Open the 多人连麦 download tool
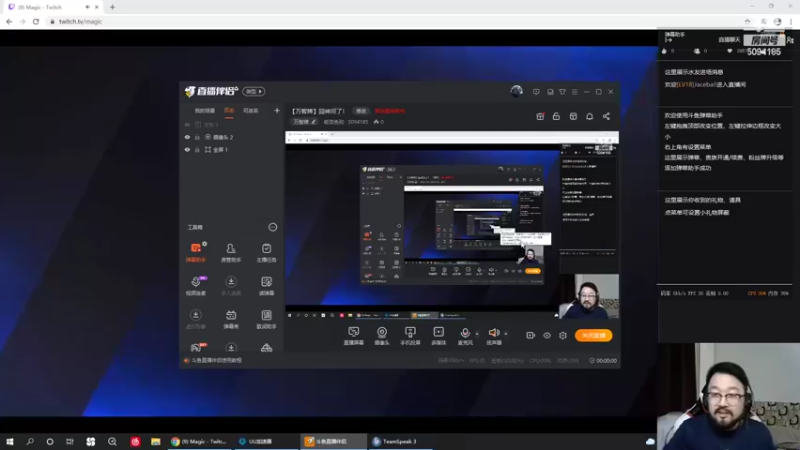Viewport: 800px width, 450px height. click(231, 286)
